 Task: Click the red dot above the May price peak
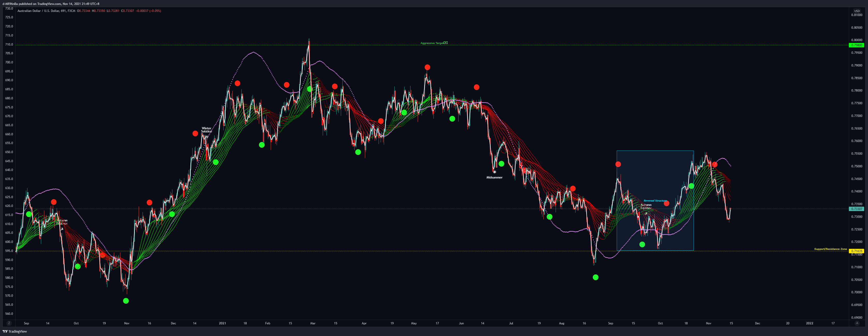(427, 67)
